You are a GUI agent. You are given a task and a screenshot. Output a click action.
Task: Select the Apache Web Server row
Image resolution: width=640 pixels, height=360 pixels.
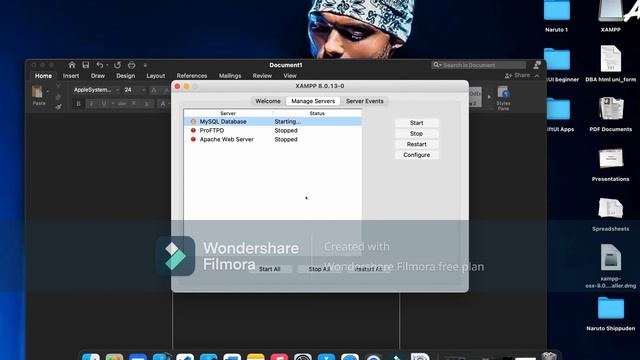pyautogui.click(x=273, y=140)
